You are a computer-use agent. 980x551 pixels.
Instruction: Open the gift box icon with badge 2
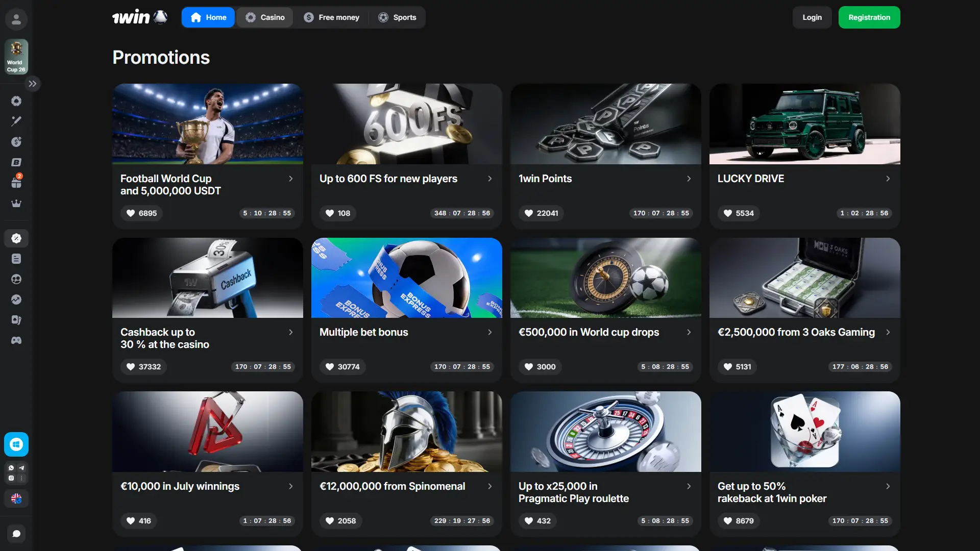16,182
